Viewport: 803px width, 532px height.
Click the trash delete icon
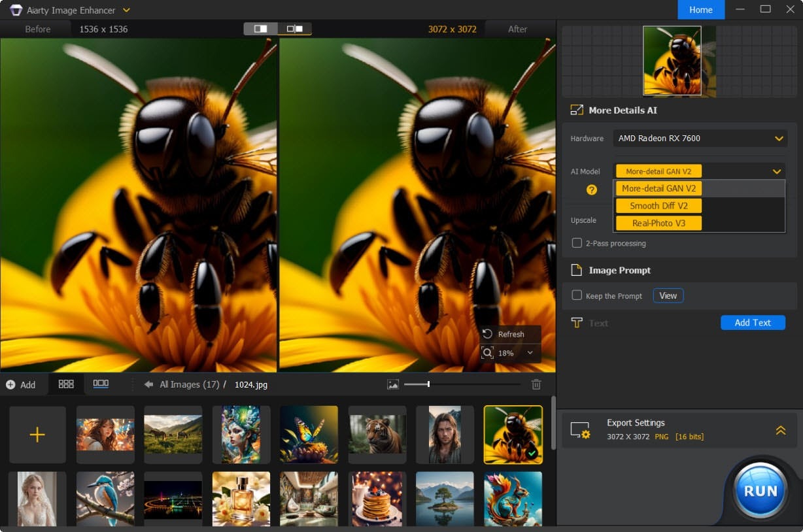536,384
